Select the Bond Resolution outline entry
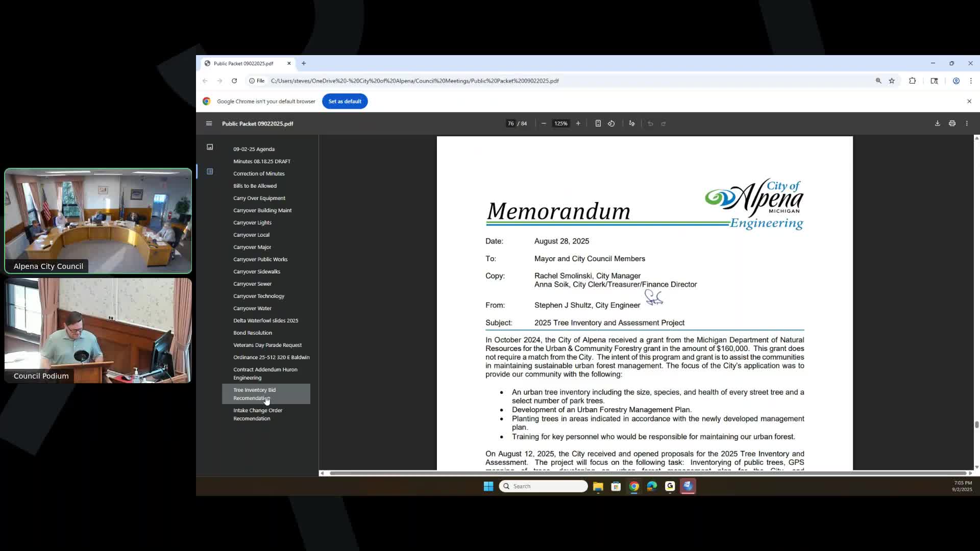This screenshot has height=551, width=980. click(253, 333)
